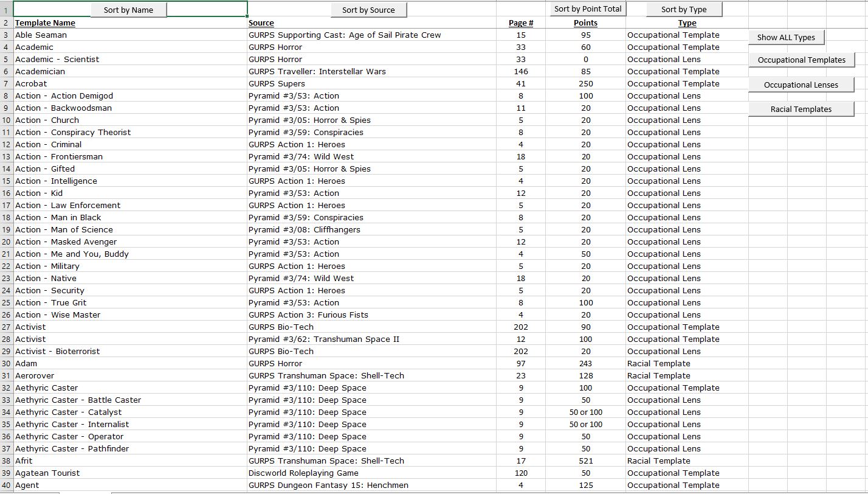Select the Template Name column heading cell

[x=130, y=23]
